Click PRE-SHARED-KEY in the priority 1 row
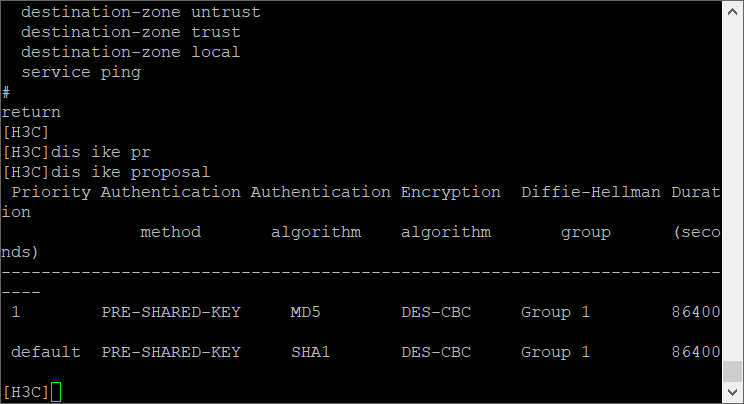 [171, 312]
